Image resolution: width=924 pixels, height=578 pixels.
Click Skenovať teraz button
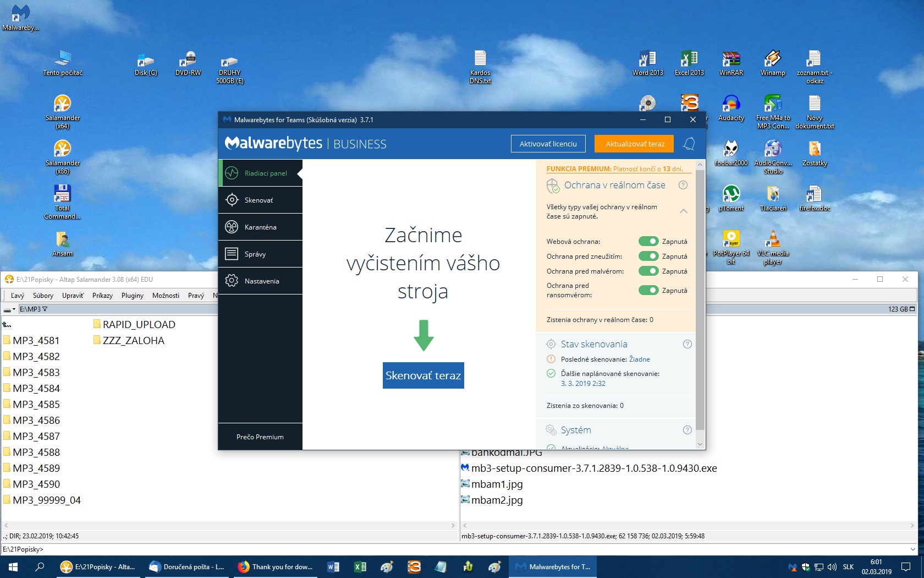point(423,375)
